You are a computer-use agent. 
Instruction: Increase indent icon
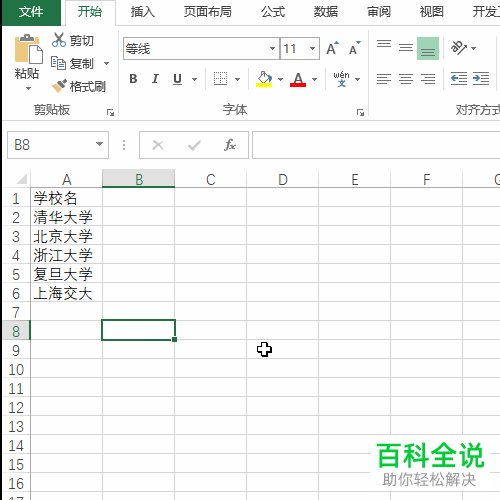coord(481,79)
